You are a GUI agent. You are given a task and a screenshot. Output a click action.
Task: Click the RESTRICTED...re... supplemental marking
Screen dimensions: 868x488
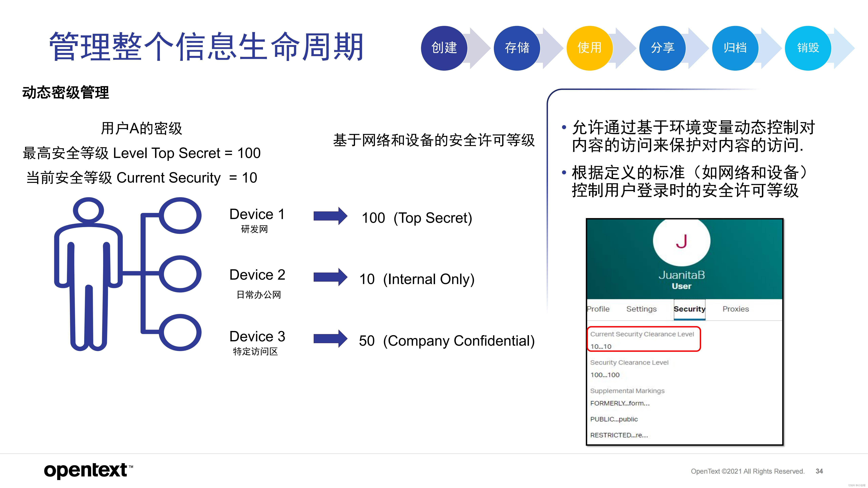click(x=619, y=435)
